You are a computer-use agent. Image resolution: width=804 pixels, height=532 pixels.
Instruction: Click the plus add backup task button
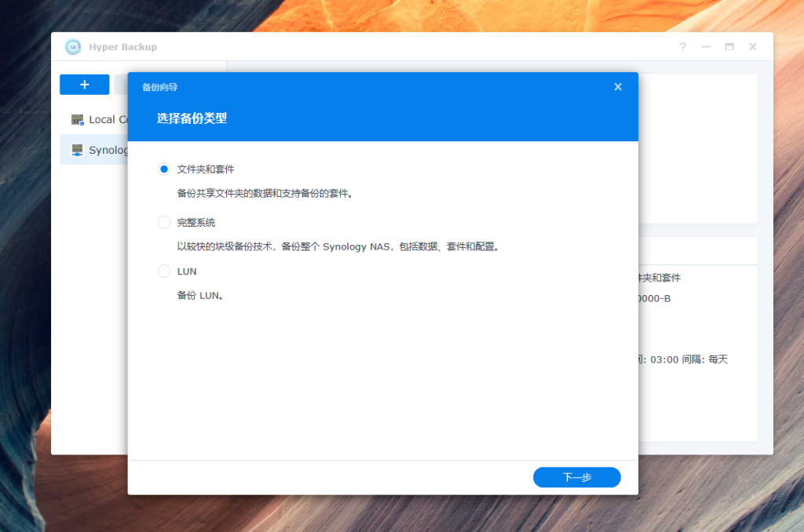[x=85, y=85]
